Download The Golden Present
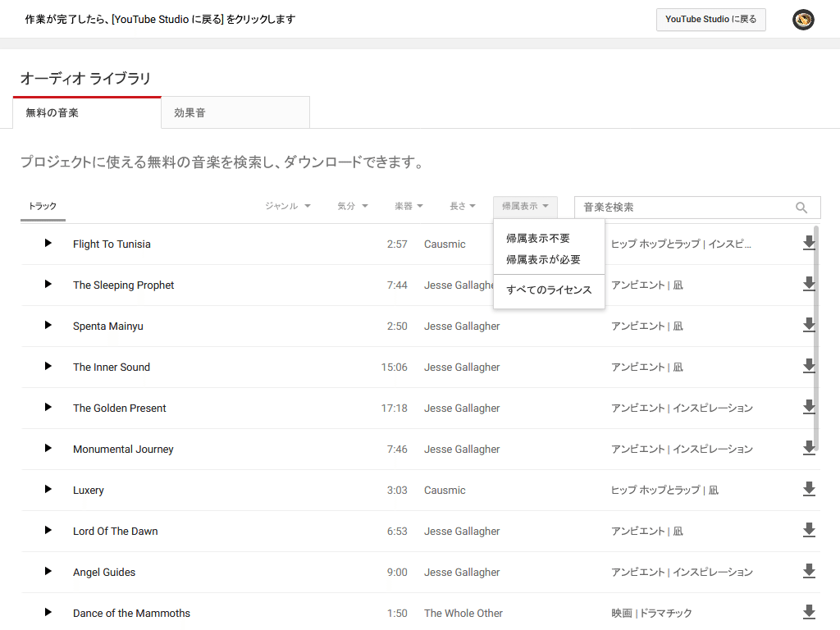Viewport: 840px width, 630px height. [x=809, y=407]
